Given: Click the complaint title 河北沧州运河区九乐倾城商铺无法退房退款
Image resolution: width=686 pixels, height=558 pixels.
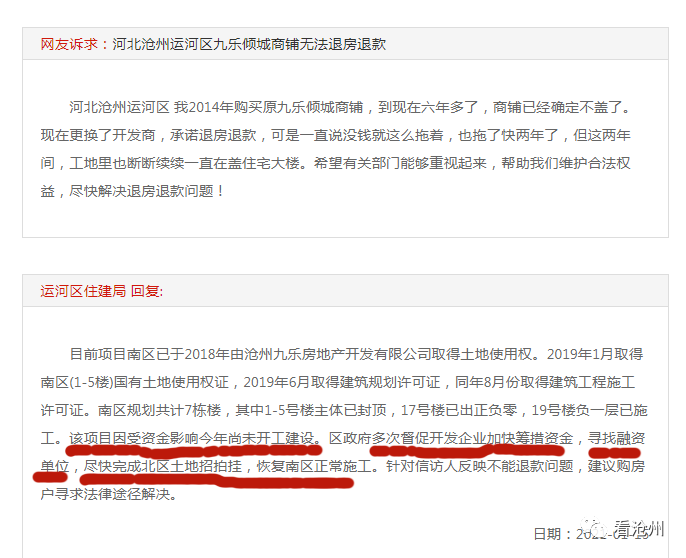Looking at the screenshot, I should [x=249, y=44].
